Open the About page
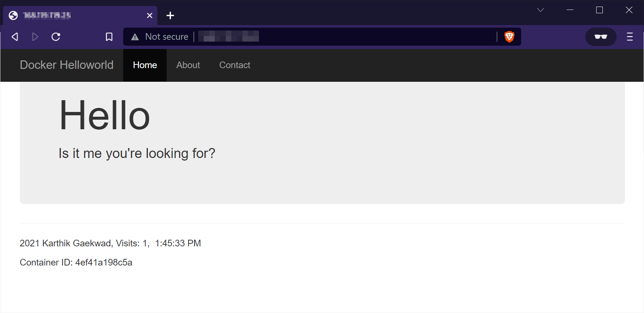The width and height of the screenshot is (644, 313). (188, 65)
